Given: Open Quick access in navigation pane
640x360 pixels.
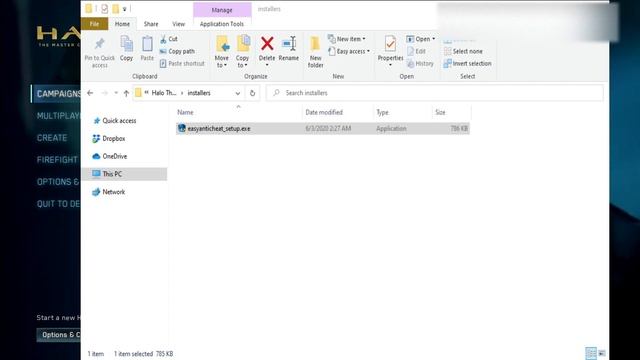Looking at the screenshot, I should click(115, 121).
